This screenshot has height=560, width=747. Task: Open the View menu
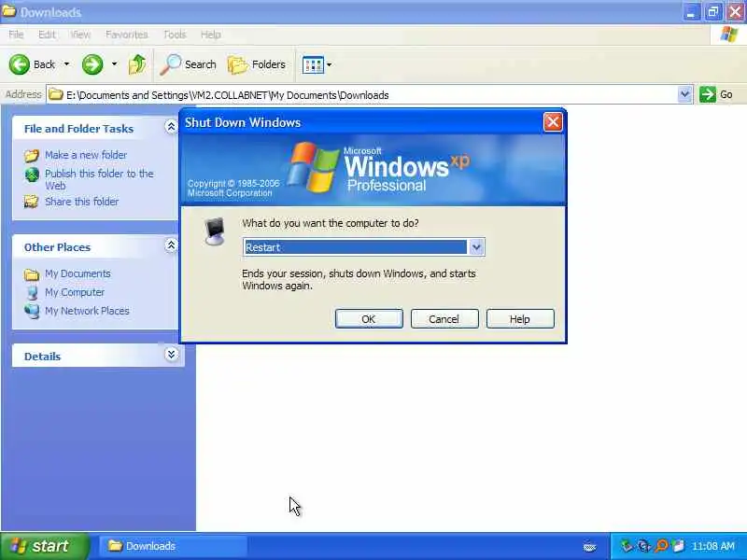80,35
